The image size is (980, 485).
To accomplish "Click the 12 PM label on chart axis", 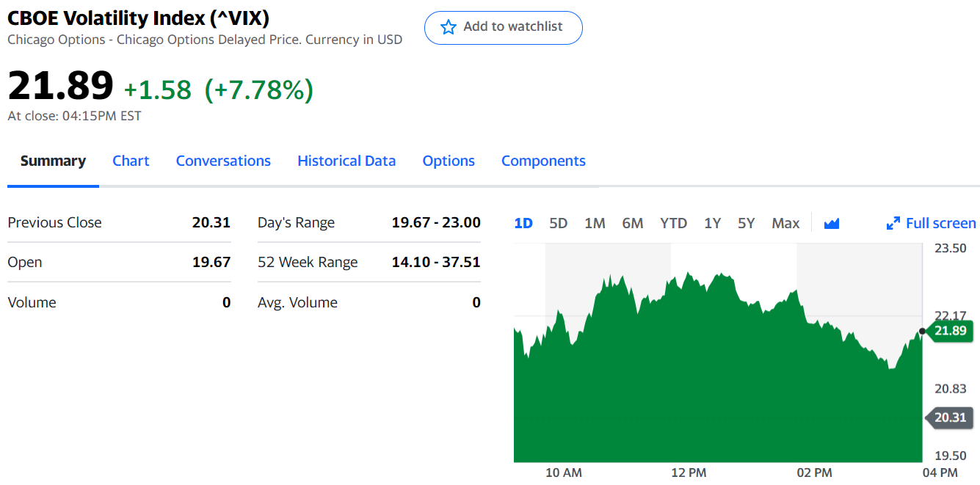I will tap(689, 473).
